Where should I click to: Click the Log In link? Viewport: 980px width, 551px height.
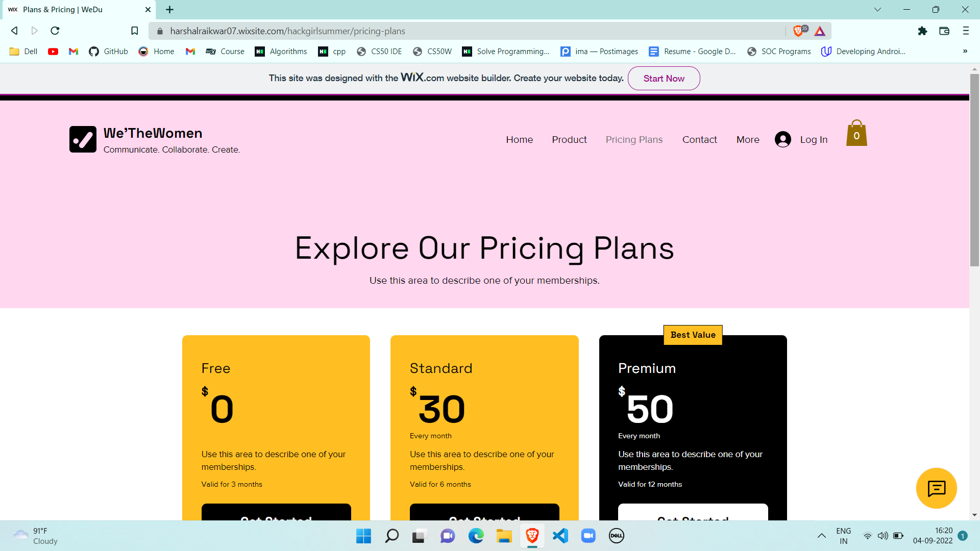pyautogui.click(x=814, y=140)
